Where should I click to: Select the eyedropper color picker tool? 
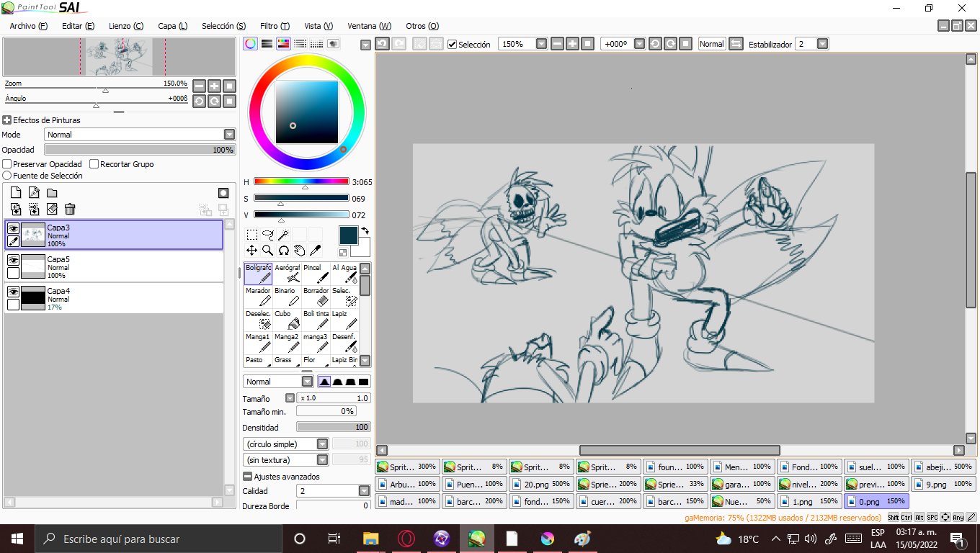pos(315,250)
